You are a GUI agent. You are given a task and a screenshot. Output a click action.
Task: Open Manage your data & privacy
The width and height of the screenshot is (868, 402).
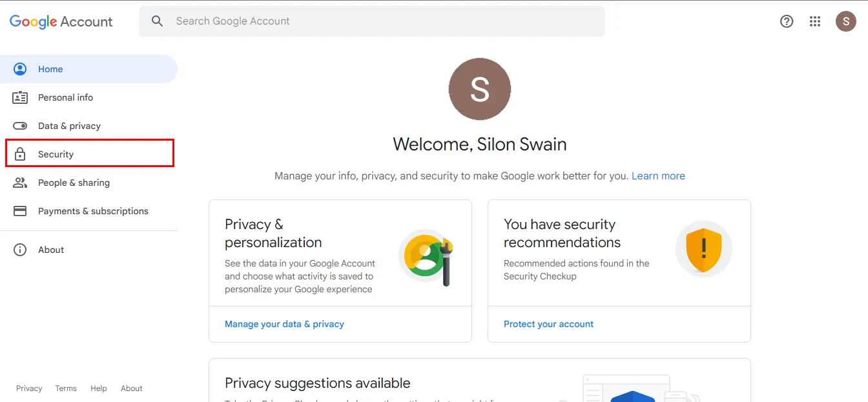[x=285, y=323]
